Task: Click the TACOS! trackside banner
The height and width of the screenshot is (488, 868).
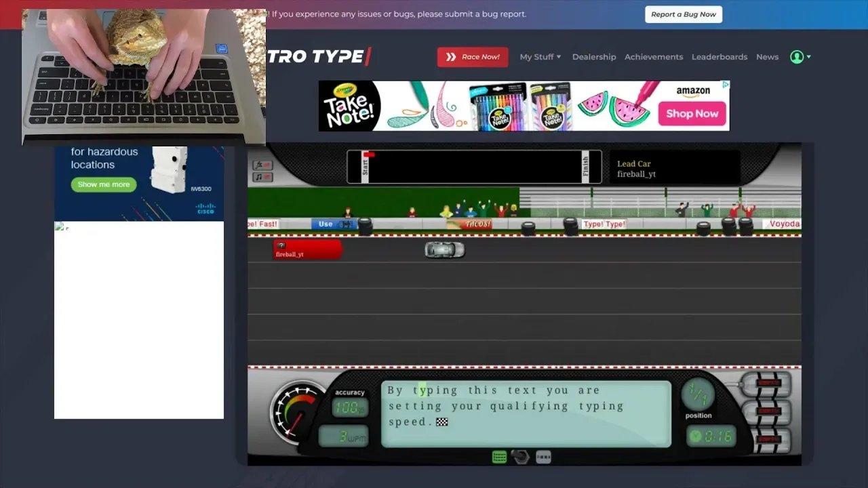Action: (469, 224)
